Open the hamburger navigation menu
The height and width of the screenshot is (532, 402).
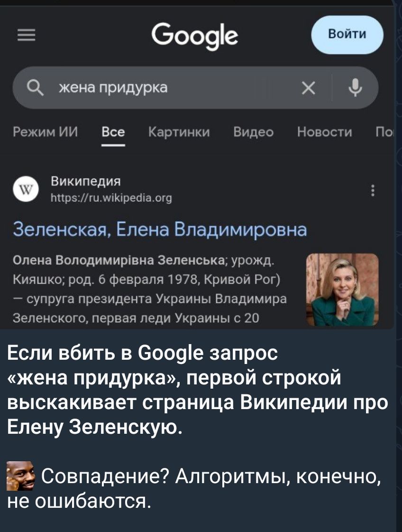point(27,36)
